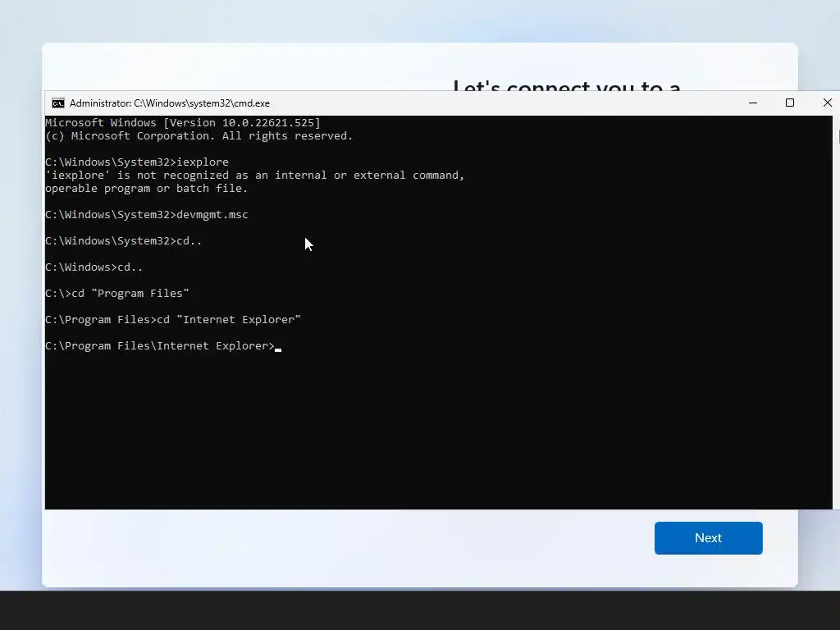Click the 'C:\Windows\System32>cd..' line

pyautogui.click(x=123, y=241)
